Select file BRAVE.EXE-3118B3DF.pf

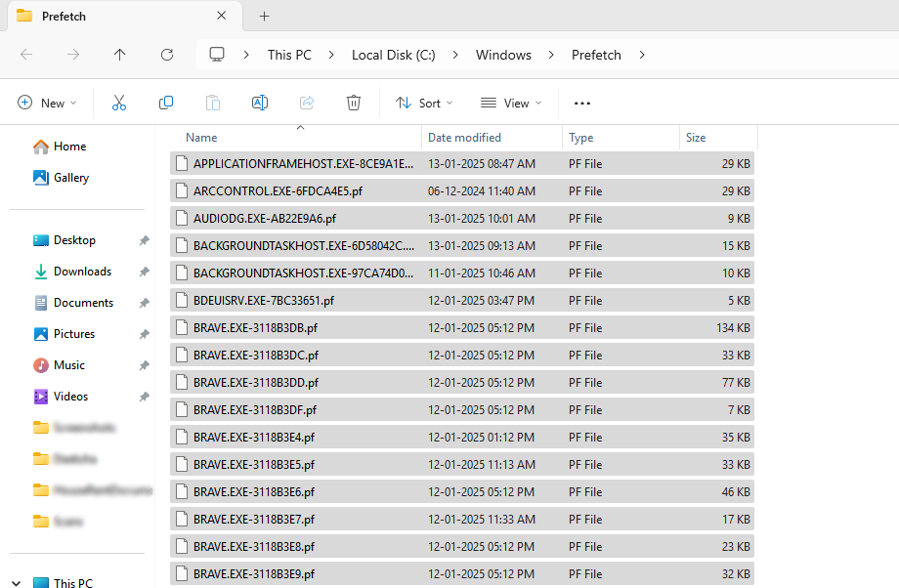click(x=462, y=410)
